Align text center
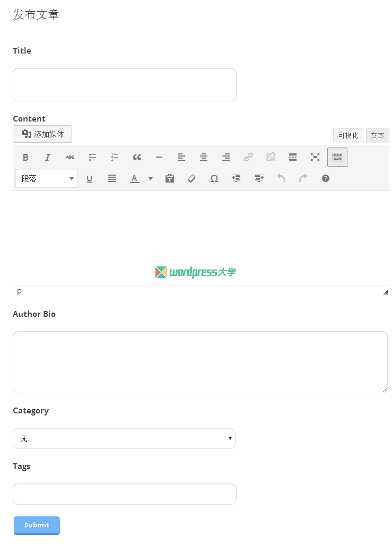Viewport: 392px width, 545px height. click(x=204, y=158)
